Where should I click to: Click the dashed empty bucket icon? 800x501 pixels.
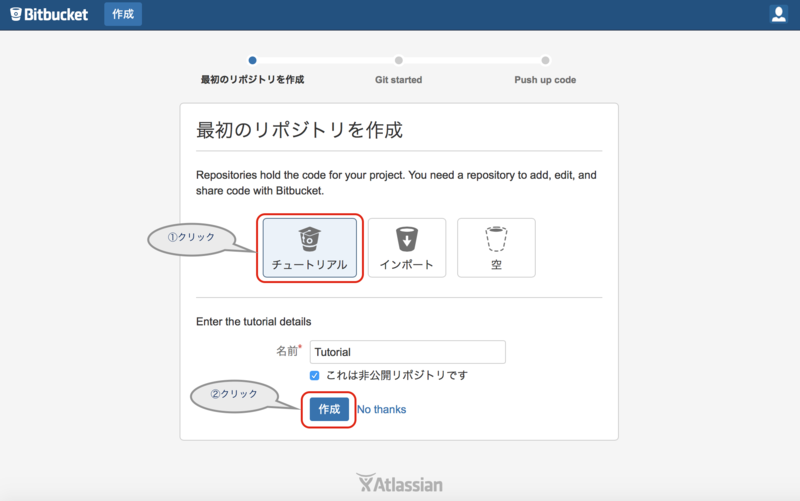[x=496, y=239]
